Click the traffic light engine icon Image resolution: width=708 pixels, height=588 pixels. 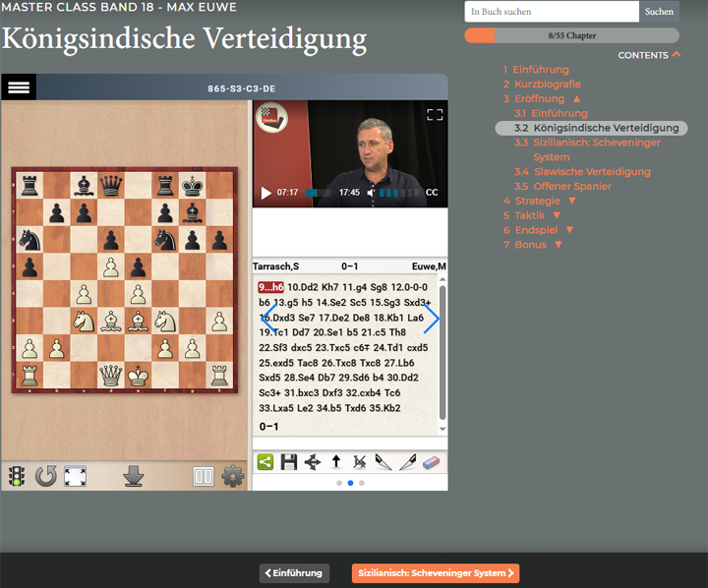tap(17, 477)
